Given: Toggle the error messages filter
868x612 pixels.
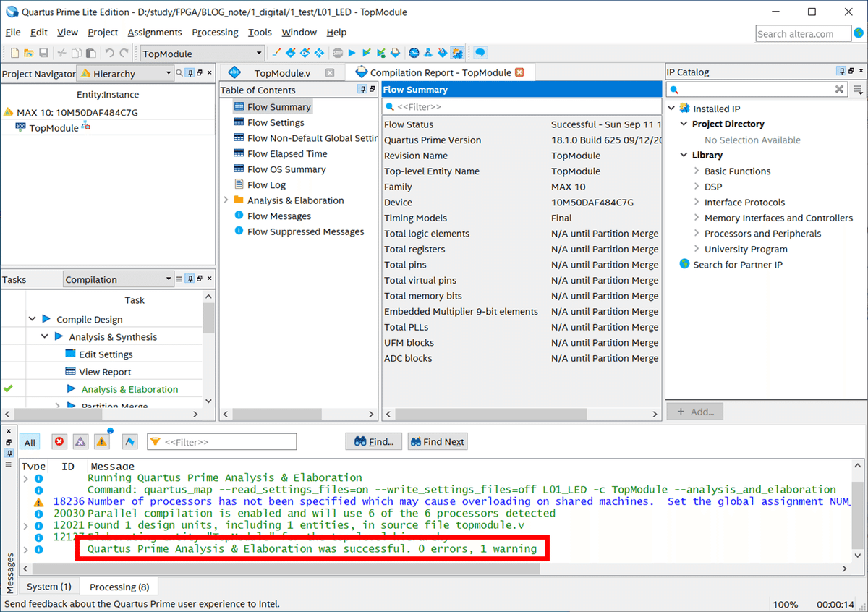Looking at the screenshot, I should click(59, 442).
